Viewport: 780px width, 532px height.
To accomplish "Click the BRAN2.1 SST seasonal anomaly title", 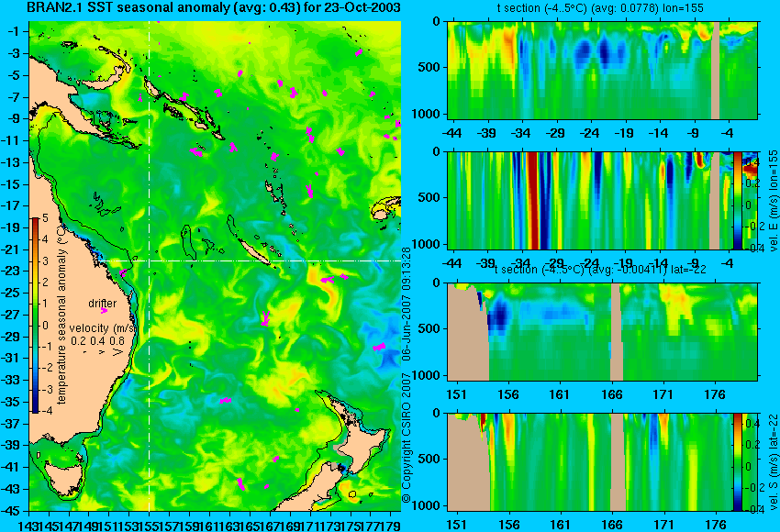I will [214, 8].
